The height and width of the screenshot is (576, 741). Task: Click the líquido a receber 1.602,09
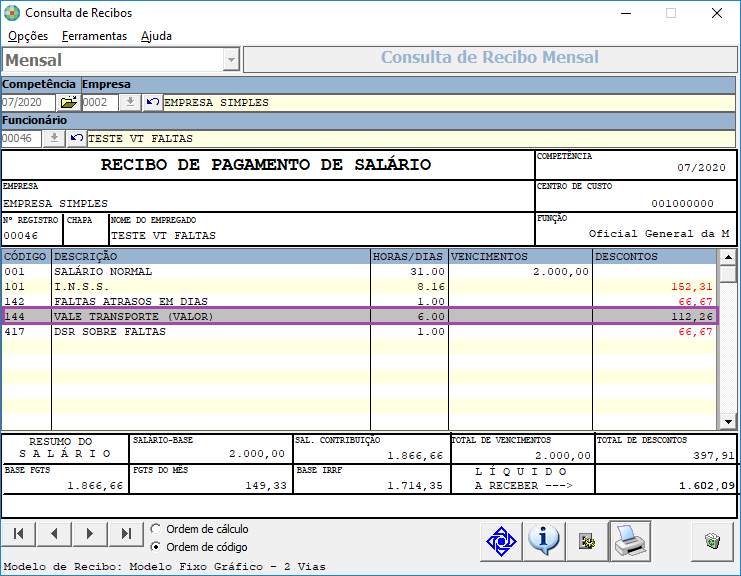tap(707, 486)
